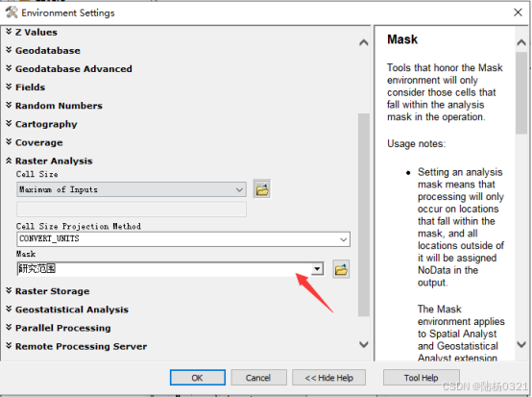532x397 pixels.
Task: Close the Environment Settings dialog
Action: (x=518, y=12)
